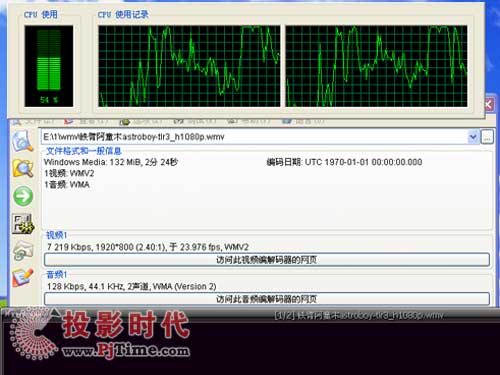
Task: Click the open folder magnifier icon
Action: click(23, 168)
